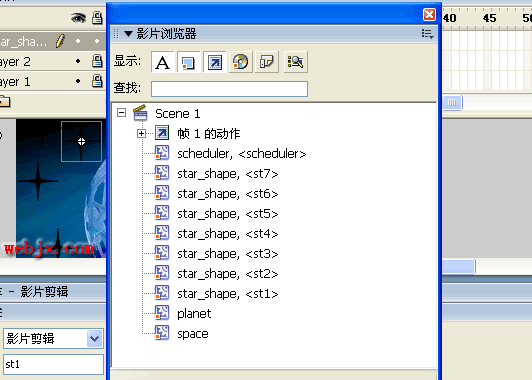The image size is (532, 380).
Task: Select the large black star on stage
Action: click(x=38, y=181)
